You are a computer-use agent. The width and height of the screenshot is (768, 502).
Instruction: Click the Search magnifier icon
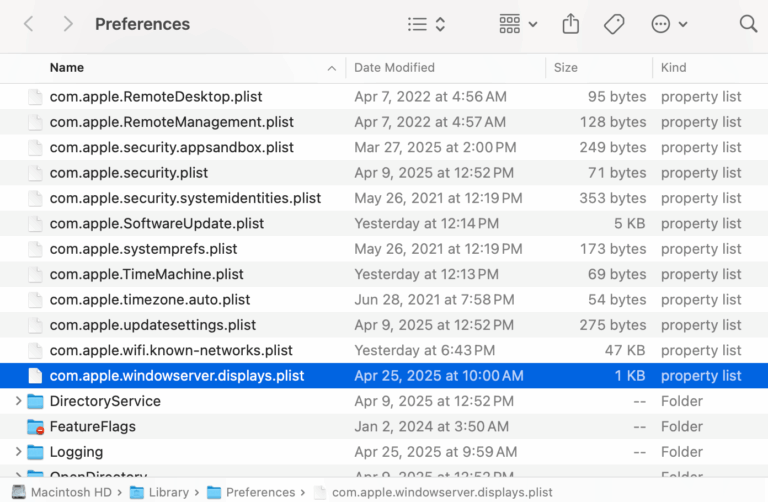pos(748,24)
